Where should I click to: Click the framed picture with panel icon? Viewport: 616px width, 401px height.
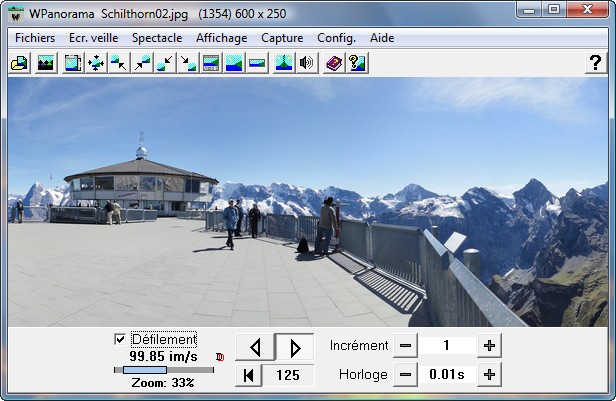coord(211,63)
